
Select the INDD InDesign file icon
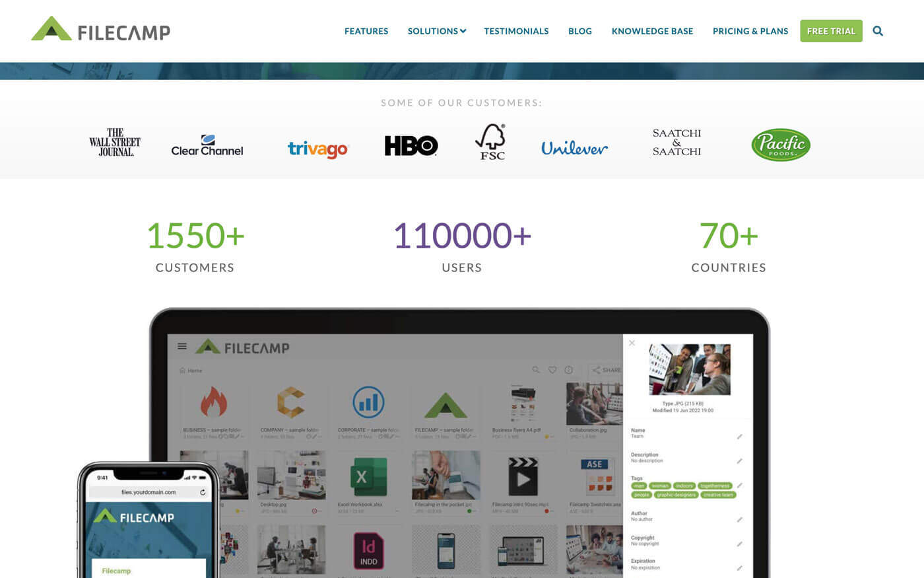(368, 551)
